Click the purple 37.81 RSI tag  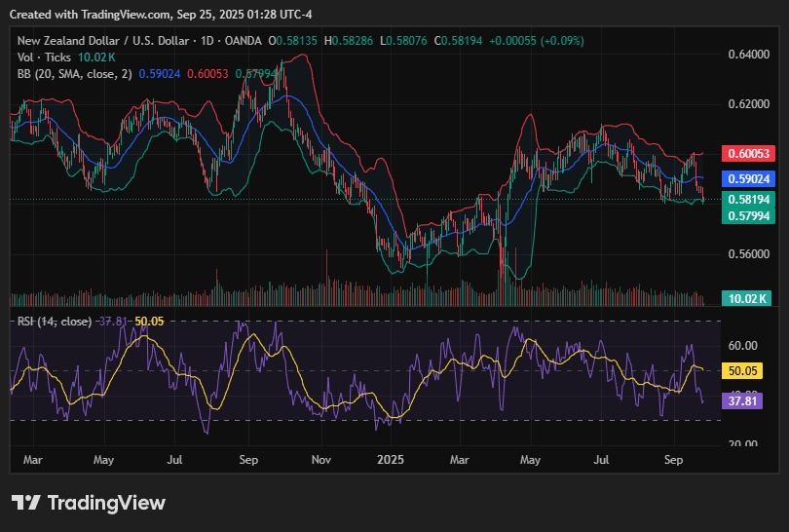(x=742, y=401)
